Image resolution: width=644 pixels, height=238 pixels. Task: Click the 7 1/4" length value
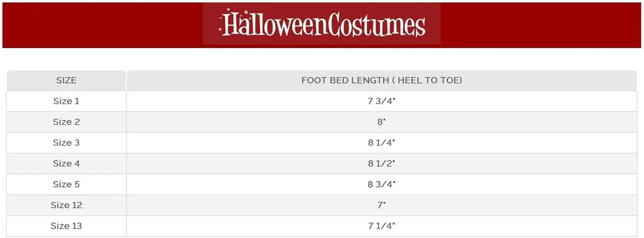[381, 226]
